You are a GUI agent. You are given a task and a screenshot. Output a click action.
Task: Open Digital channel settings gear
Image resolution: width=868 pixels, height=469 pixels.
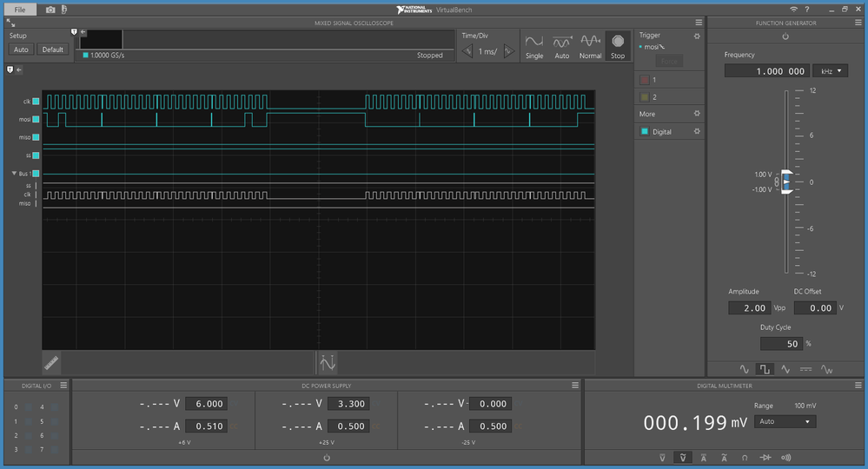click(x=697, y=132)
